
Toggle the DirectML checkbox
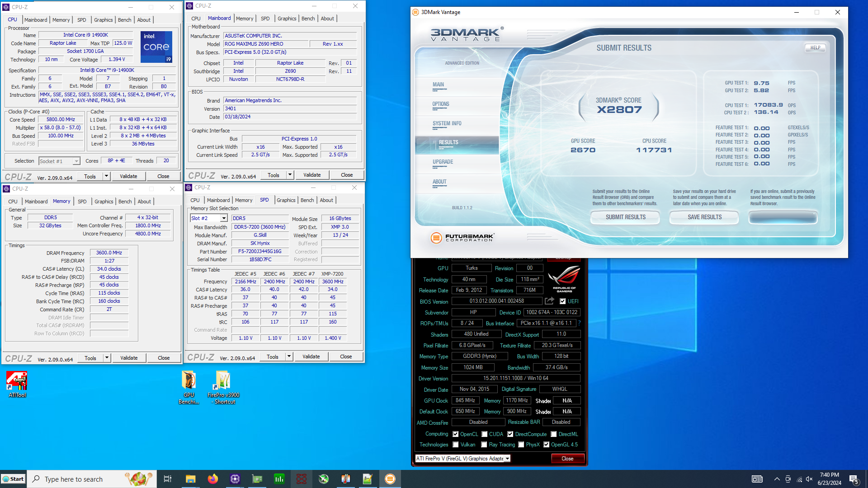pyautogui.click(x=554, y=434)
